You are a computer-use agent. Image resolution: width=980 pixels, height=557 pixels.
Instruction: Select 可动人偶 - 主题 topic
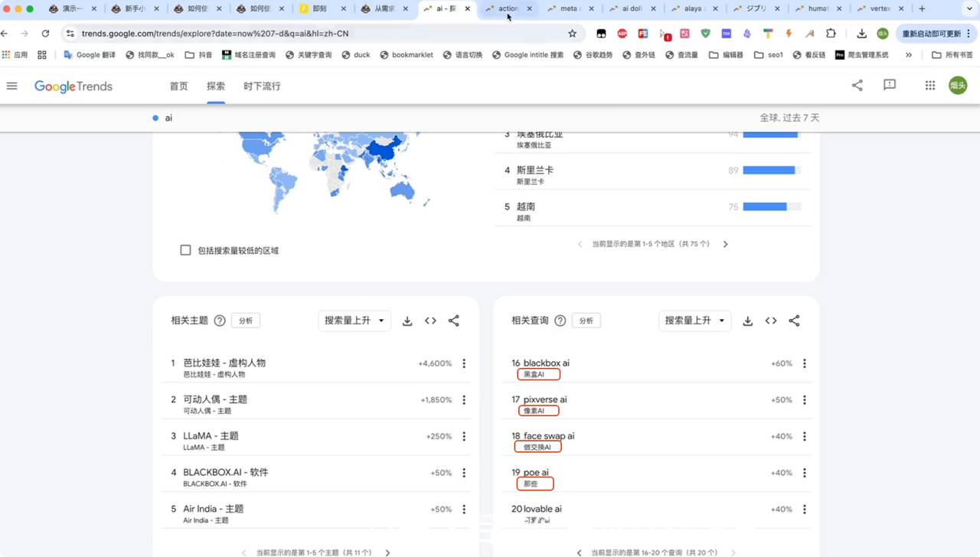pyautogui.click(x=215, y=399)
